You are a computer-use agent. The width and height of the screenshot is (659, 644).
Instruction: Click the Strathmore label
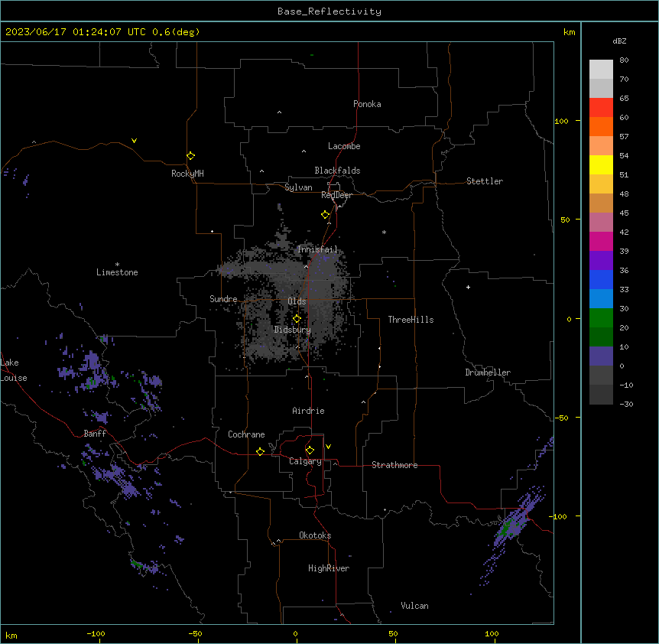point(394,465)
